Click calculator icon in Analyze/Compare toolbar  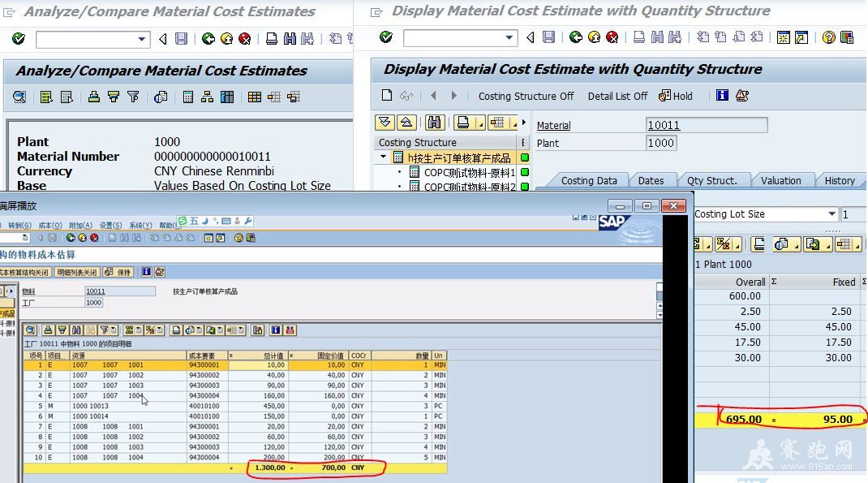coord(188,97)
